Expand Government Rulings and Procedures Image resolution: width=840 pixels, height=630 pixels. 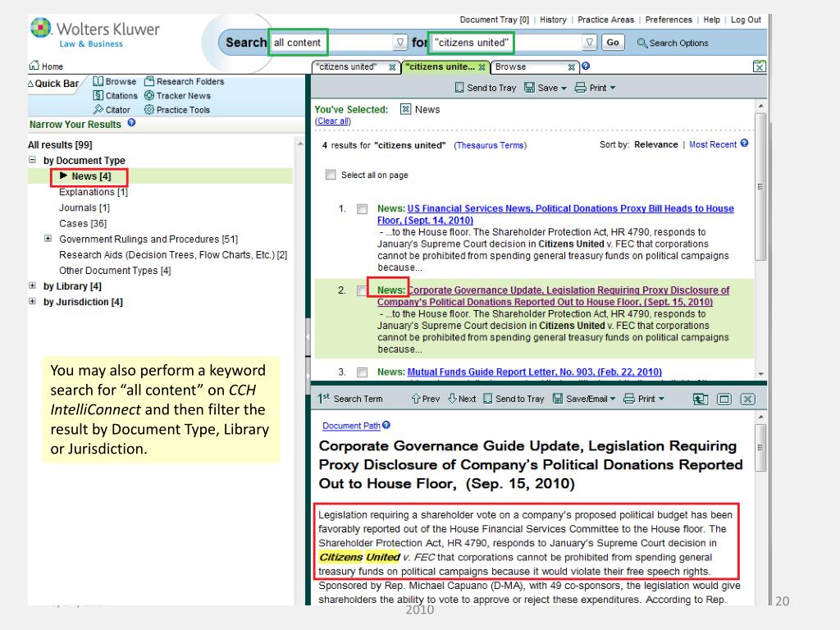48,239
